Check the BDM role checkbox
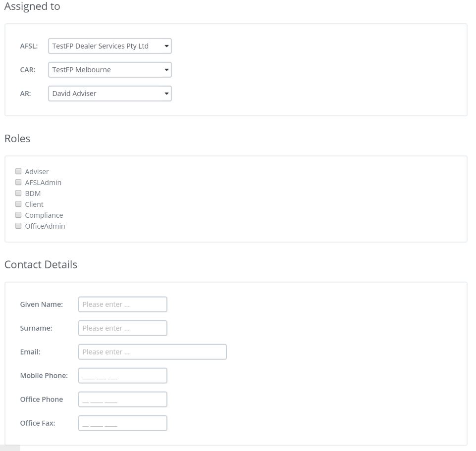The width and height of the screenshot is (476, 451). tap(18, 193)
